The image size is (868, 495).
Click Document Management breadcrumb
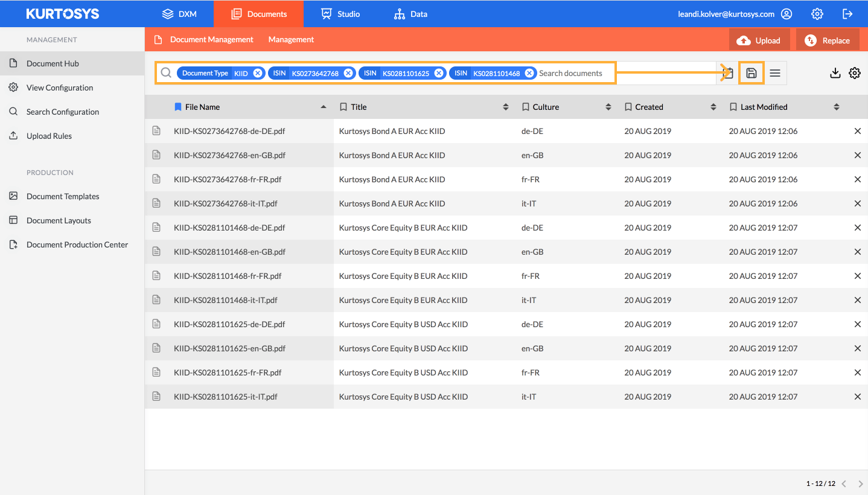212,39
